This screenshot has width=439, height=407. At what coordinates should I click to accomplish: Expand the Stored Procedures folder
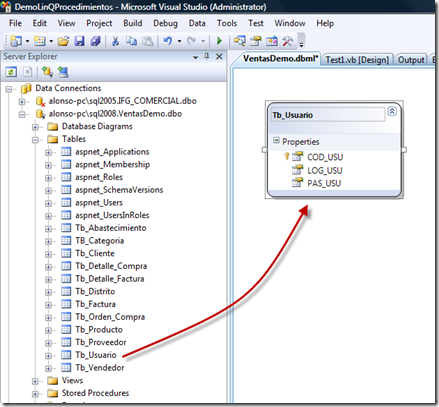click(35, 394)
